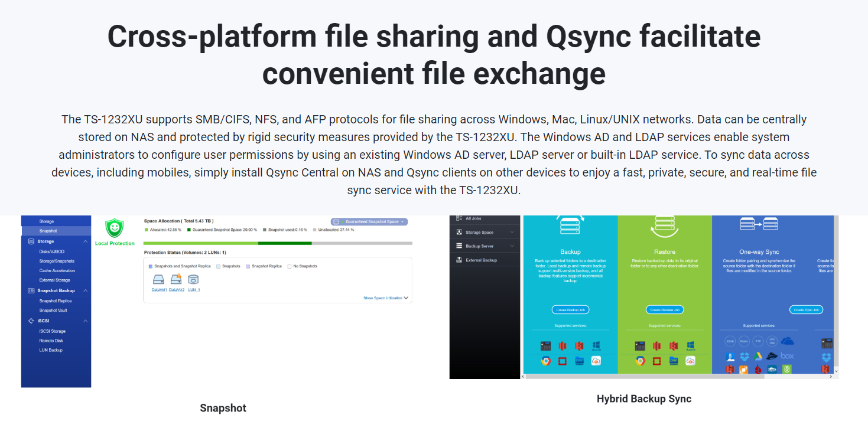Click the Snapshots and Snapshot Replica legend swatch
The height and width of the screenshot is (438, 868).
[151, 266]
